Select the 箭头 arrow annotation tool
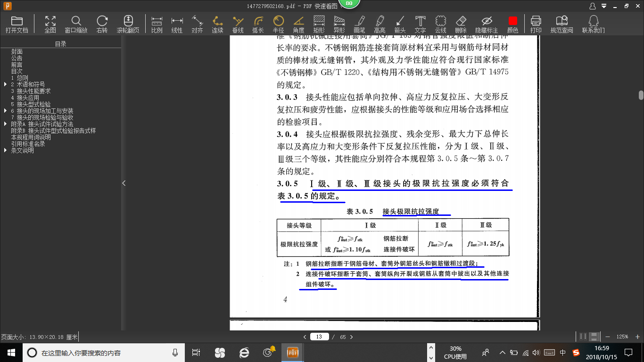This screenshot has height=362, width=644. pyautogui.click(x=400, y=25)
